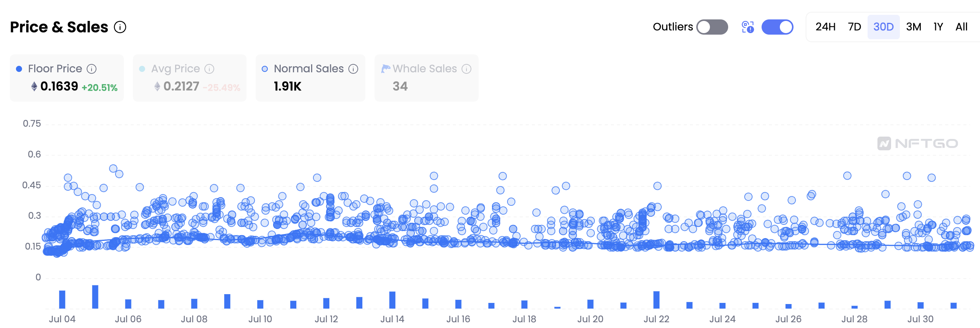The width and height of the screenshot is (980, 328).
Task: Click the Normal Sales info icon
Action: [x=353, y=68]
